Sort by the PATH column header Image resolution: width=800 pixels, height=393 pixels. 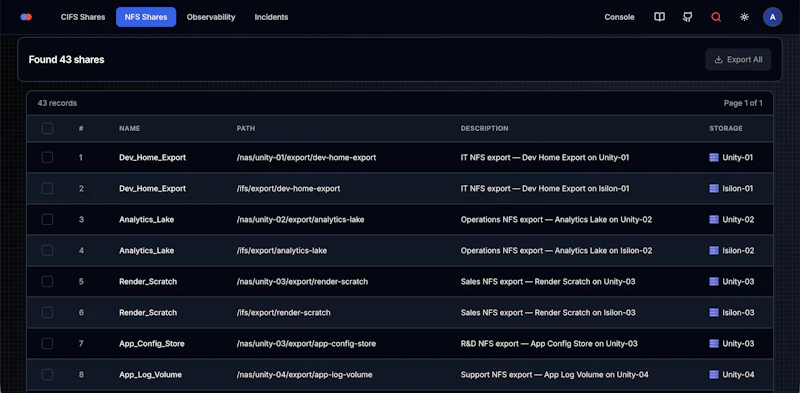click(245, 129)
